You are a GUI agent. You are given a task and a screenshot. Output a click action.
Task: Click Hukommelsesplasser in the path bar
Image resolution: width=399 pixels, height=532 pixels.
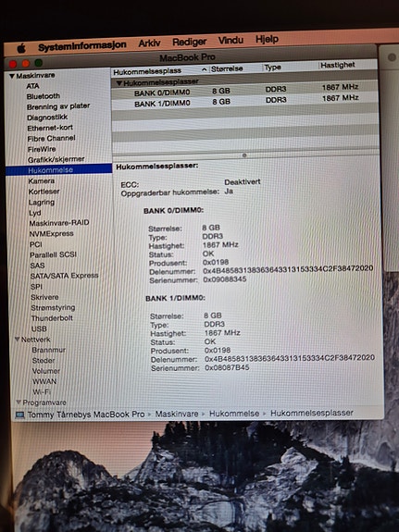click(x=312, y=413)
